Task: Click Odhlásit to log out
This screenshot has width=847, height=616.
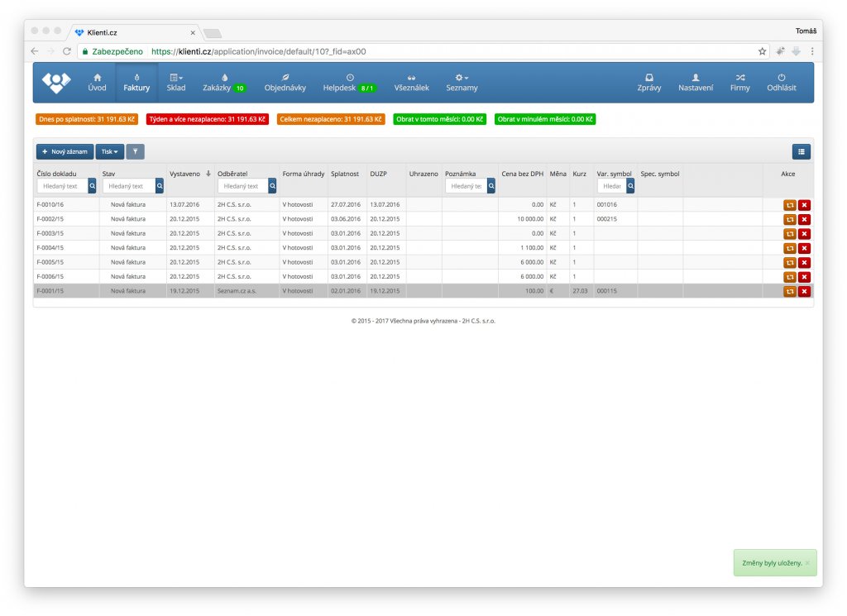Action: pos(782,82)
